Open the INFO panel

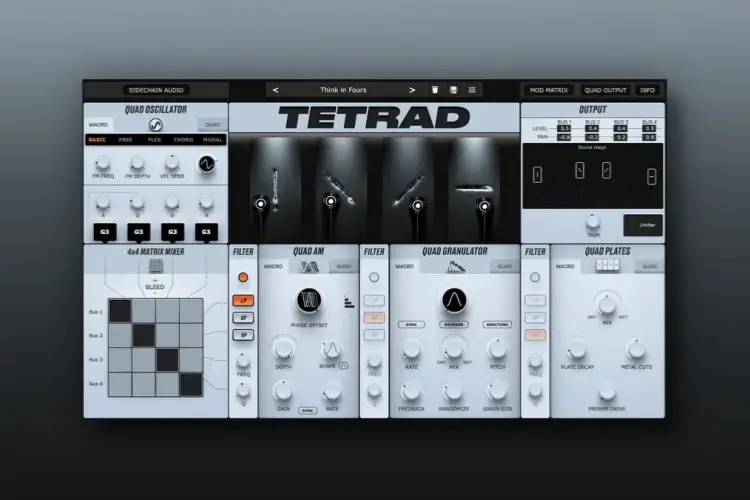647,90
